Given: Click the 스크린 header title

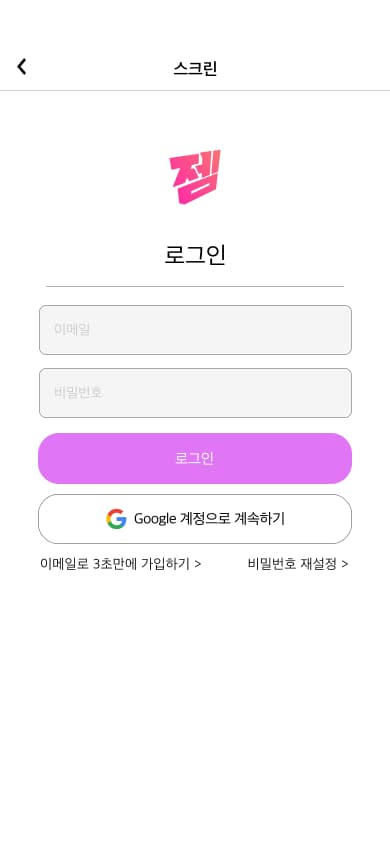Looking at the screenshot, I should [195, 68].
